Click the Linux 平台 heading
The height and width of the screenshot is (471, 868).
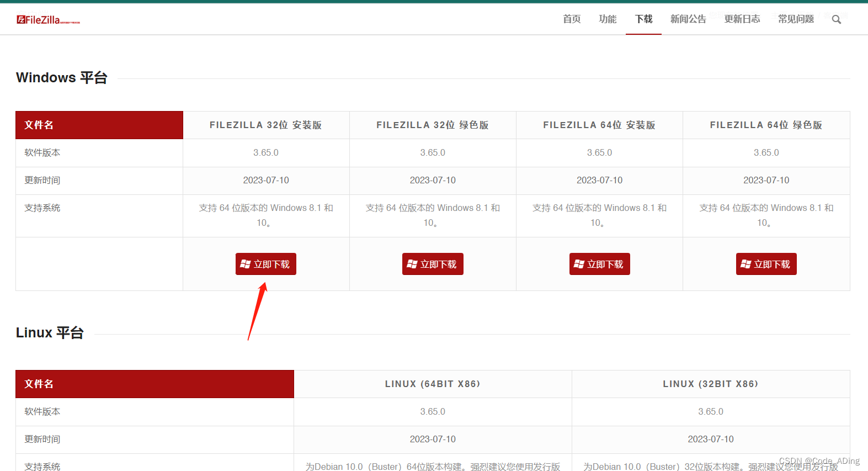tap(50, 333)
